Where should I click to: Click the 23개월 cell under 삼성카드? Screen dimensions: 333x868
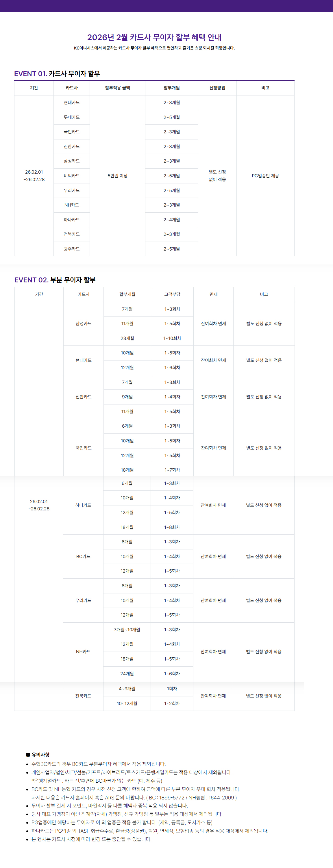[x=127, y=338]
